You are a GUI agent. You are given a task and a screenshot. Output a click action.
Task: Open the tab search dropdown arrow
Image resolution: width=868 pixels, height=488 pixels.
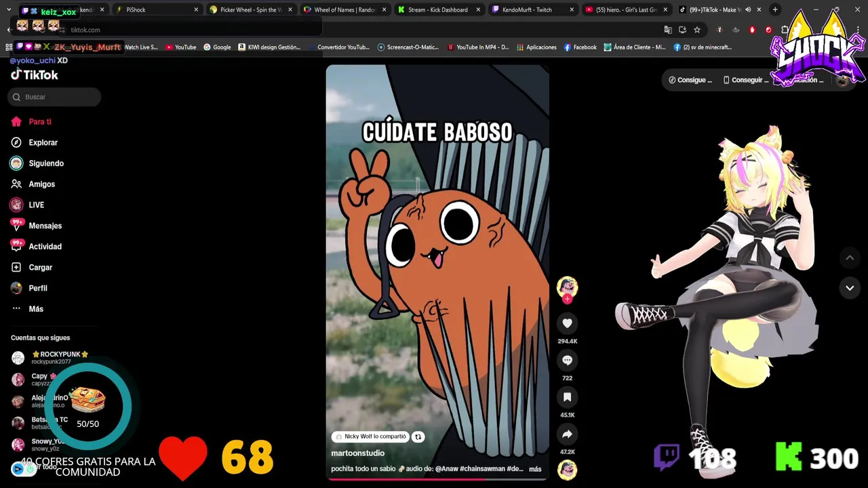(8, 10)
